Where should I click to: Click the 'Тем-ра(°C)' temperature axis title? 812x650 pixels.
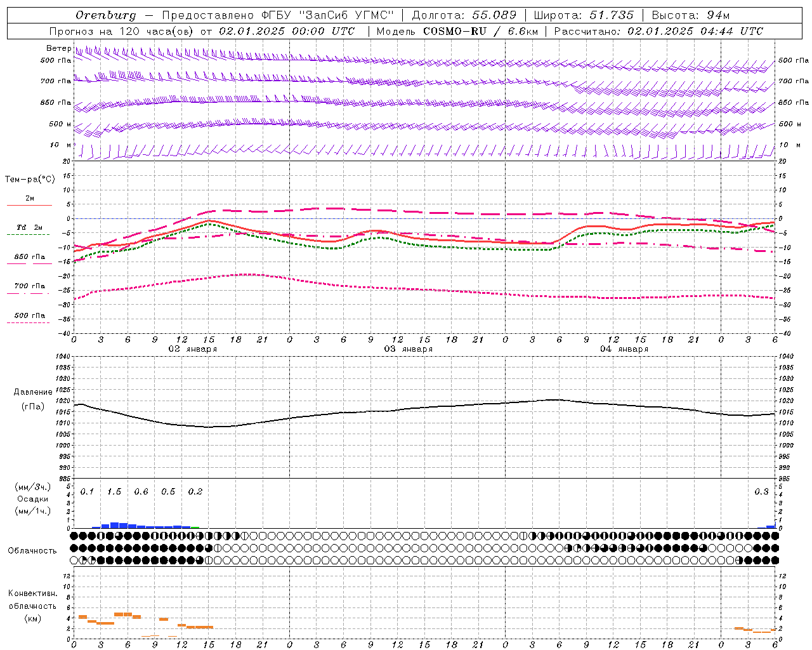click(x=30, y=180)
